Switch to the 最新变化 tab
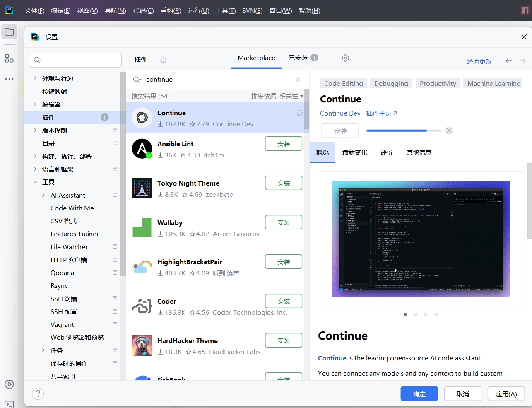Viewport: 532px width, 408px height. click(x=355, y=152)
